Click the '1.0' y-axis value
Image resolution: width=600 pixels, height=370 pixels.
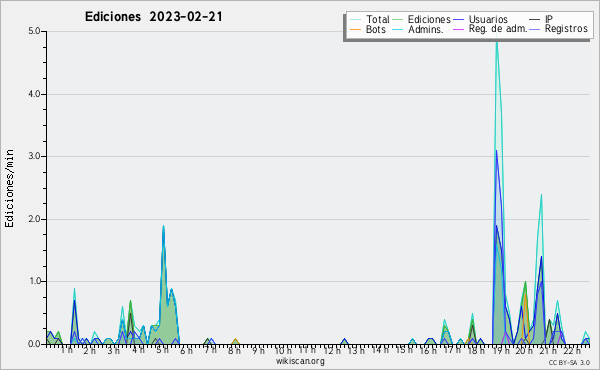coord(34,282)
